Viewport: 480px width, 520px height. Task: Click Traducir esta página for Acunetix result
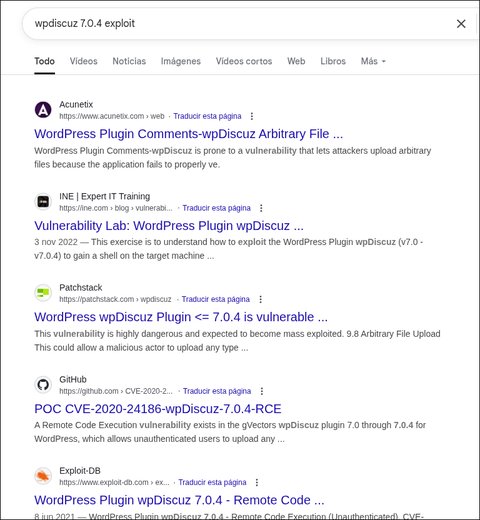207,116
